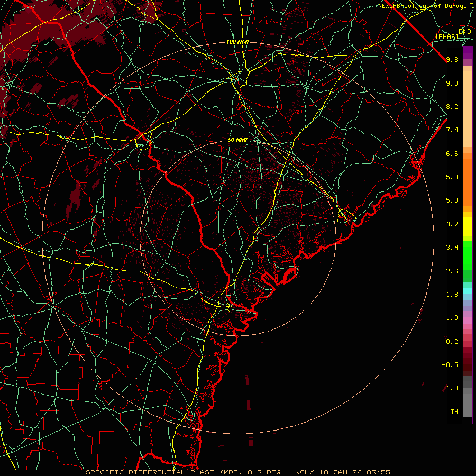Click the 100 NMI range ring label
Image resolution: width=476 pixels, height=476 pixels.
pos(237,42)
